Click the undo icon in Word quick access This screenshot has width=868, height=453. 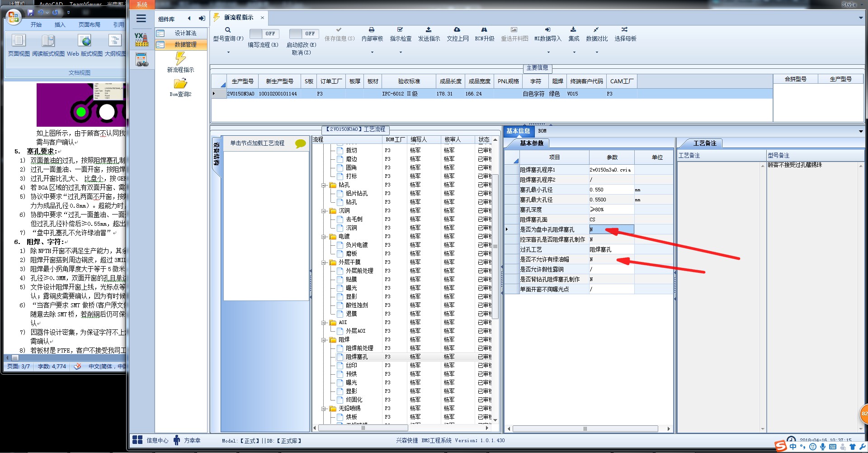pos(41,12)
